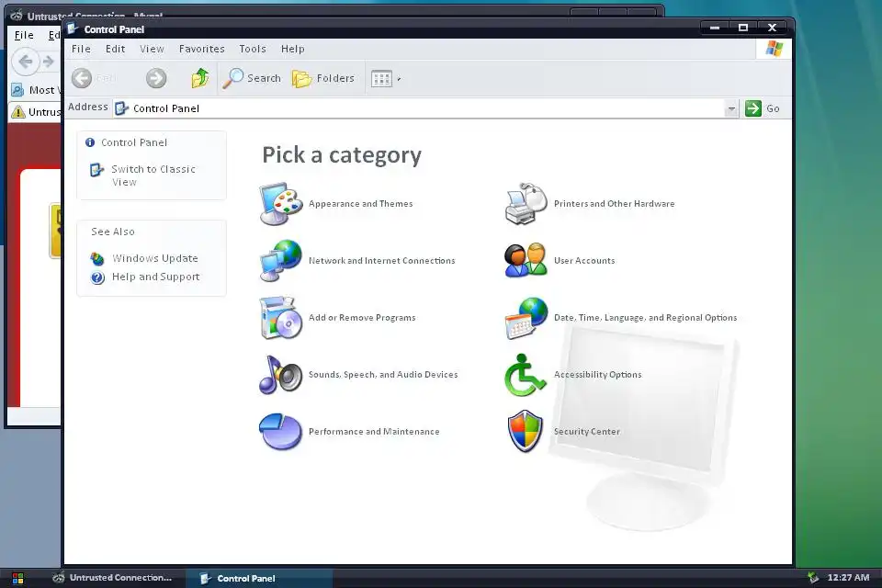882x588 pixels.
Task: Open the Tools menu
Action: 253,49
